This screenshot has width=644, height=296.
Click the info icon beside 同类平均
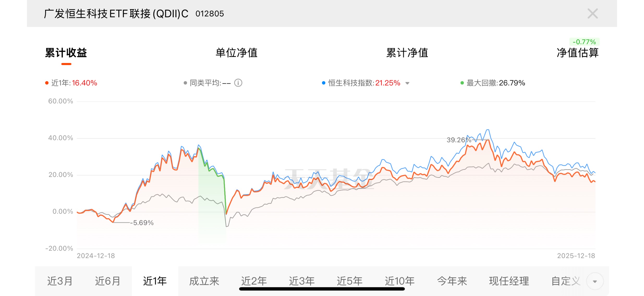pyautogui.click(x=238, y=83)
